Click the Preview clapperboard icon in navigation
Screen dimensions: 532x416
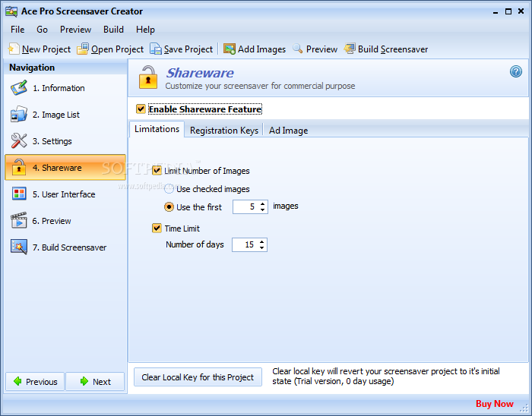tap(19, 220)
